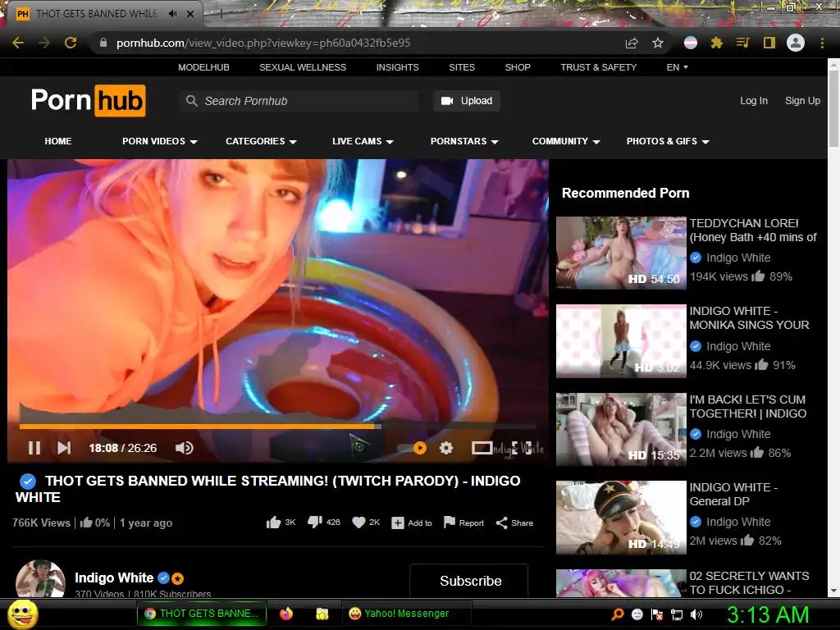Open the TRUST & SAFETY menu item
840x630 pixels.
[x=598, y=67]
